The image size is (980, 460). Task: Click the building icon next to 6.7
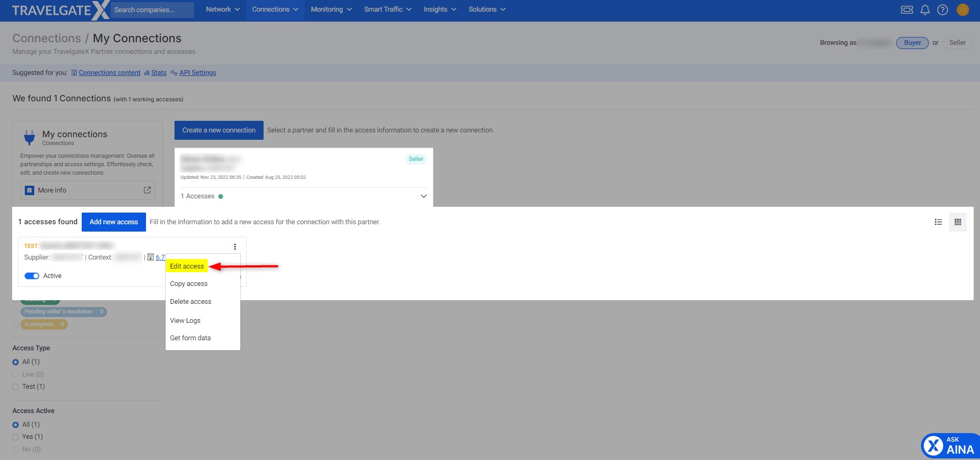pyautogui.click(x=150, y=257)
